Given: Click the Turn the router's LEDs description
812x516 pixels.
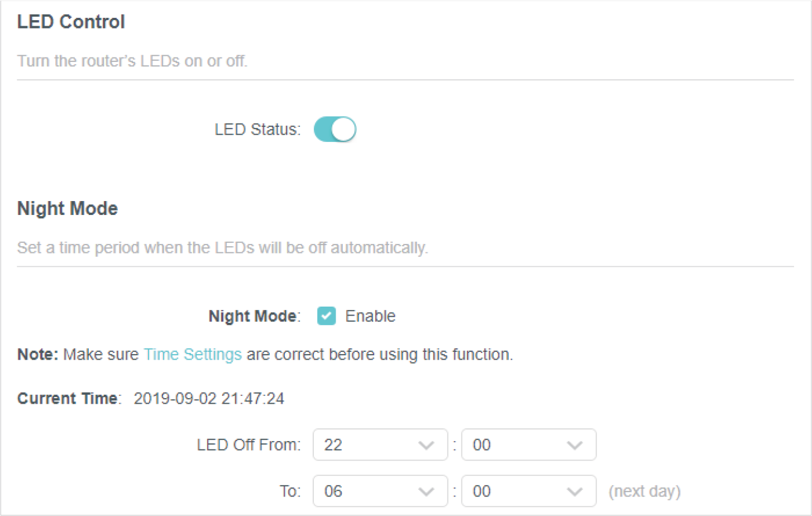Looking at the screenshot, I should (x=132, y=61).
